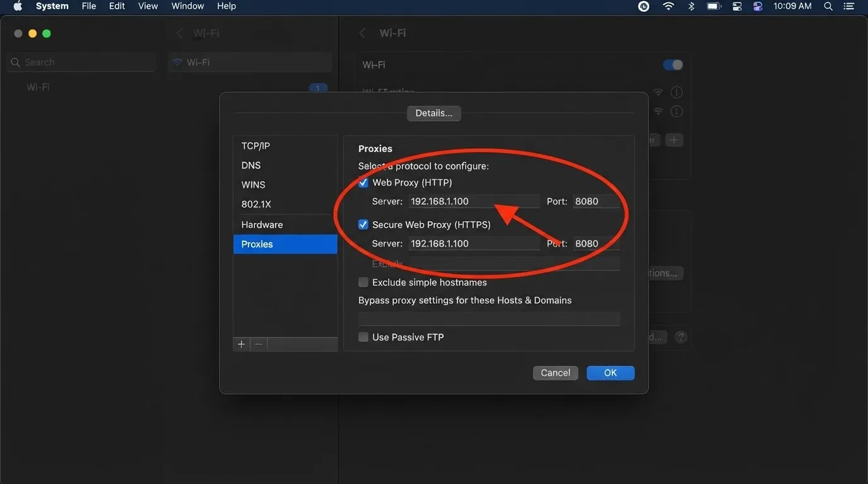
Task: Open the Help menu
Action: click(226, 6)
